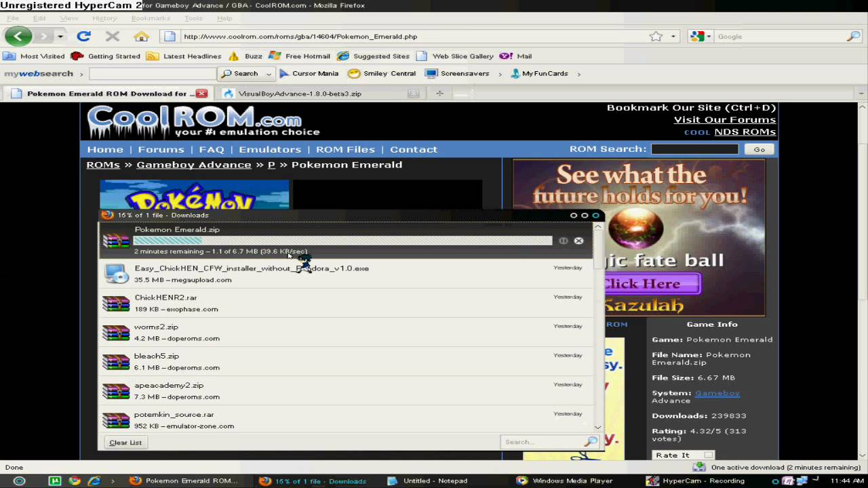Expand the mywebsearch logo chevron
The height and width of the screenshot is (488, 868).
[x=81, y=73]
